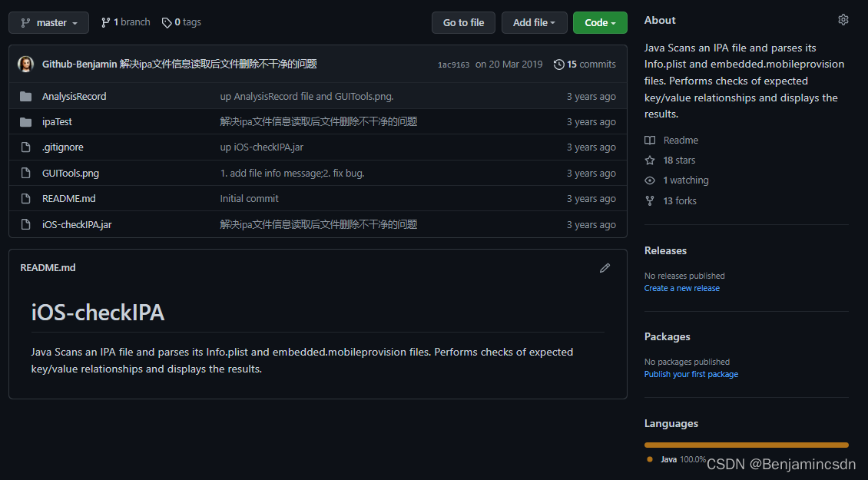Click 'Create a new release'
This screenshot has height=480, width=868.
click(x=682, y=289)
